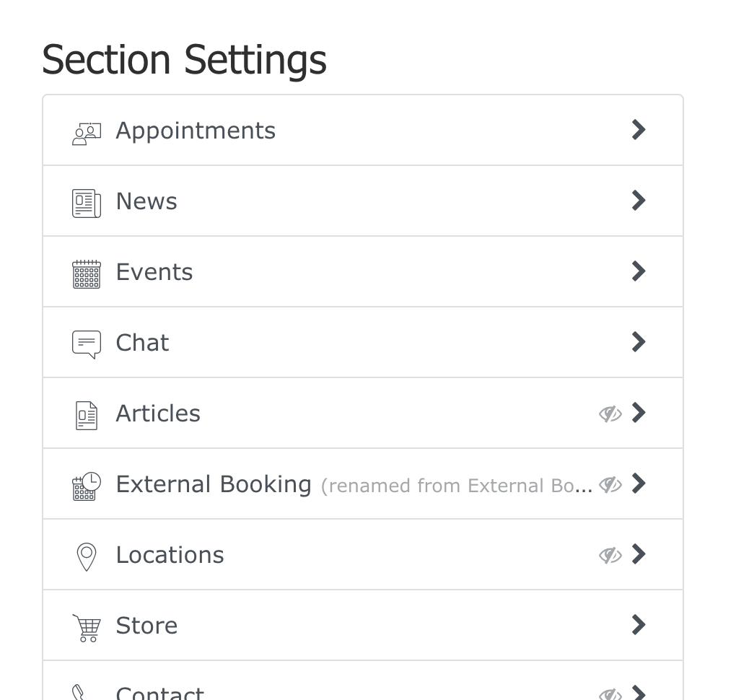Screen dimensions: 749x700
Task: Click the Chat speech bubble icon
Action: [x=87, y=344]
